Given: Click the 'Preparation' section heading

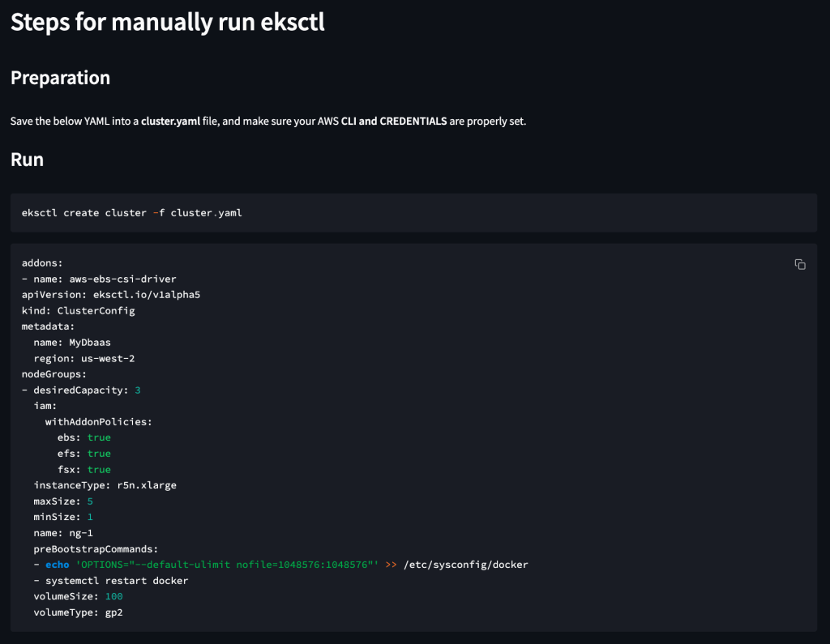Looking at the screenshot, I should [60, 77].
